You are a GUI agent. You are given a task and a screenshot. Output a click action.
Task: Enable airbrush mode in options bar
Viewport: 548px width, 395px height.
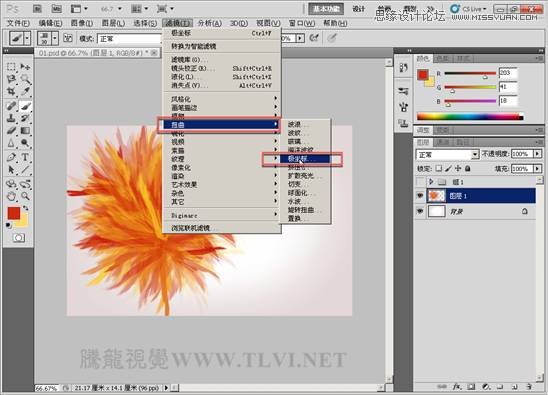(314, 38)
